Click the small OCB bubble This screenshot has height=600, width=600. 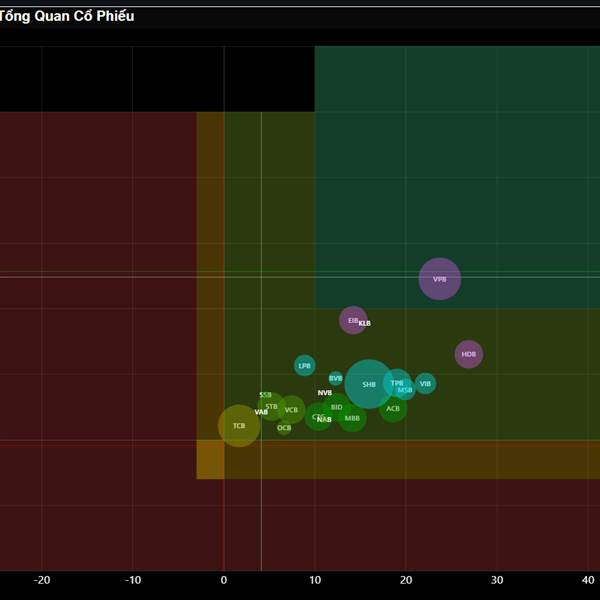click(284, 428)
